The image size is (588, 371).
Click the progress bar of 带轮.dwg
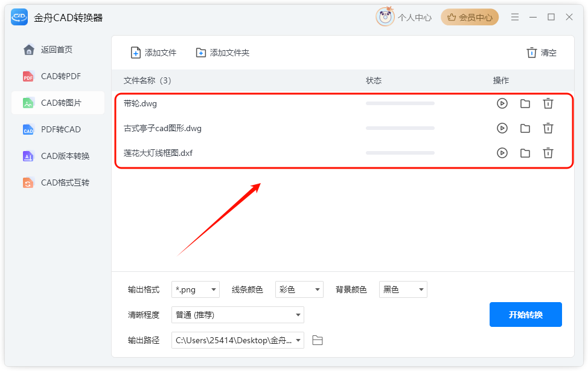coord(400,103)
